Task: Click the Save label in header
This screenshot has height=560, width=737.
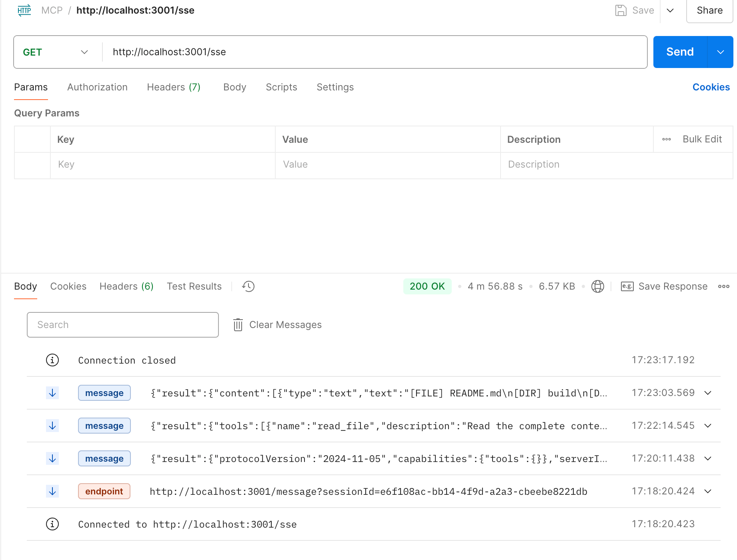Action: (643, 10)
